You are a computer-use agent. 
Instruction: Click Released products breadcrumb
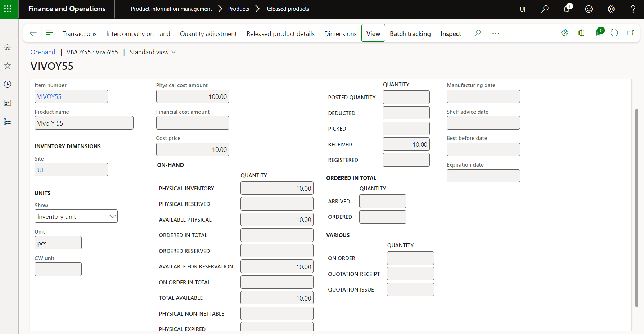[287, 9]
